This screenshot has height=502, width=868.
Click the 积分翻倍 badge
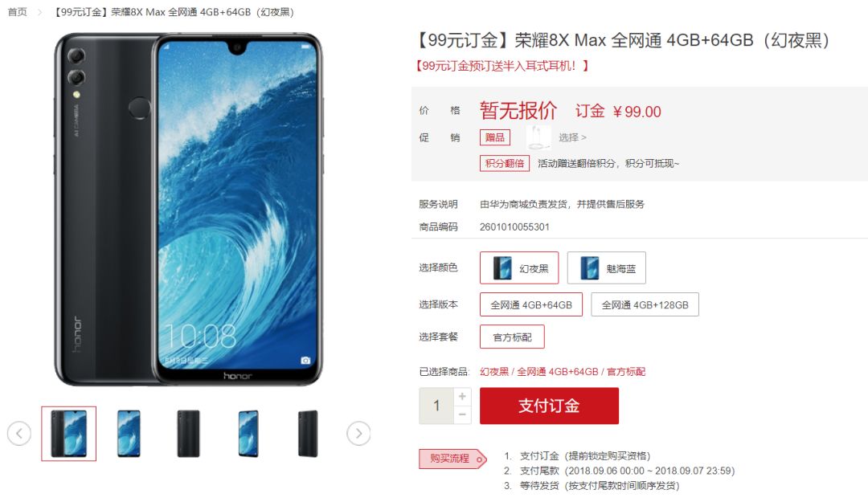pyautogui.click(x=504, y=163)
